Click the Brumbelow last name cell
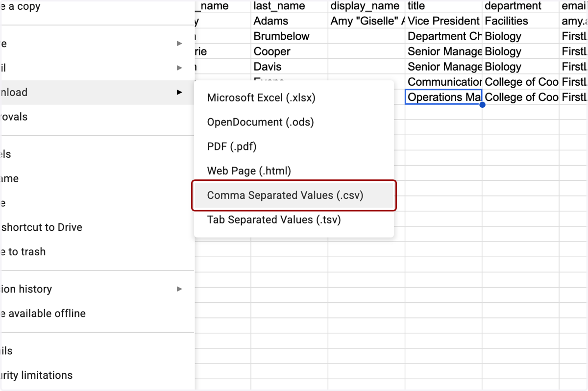588x391 pixels. pos(290,36)
